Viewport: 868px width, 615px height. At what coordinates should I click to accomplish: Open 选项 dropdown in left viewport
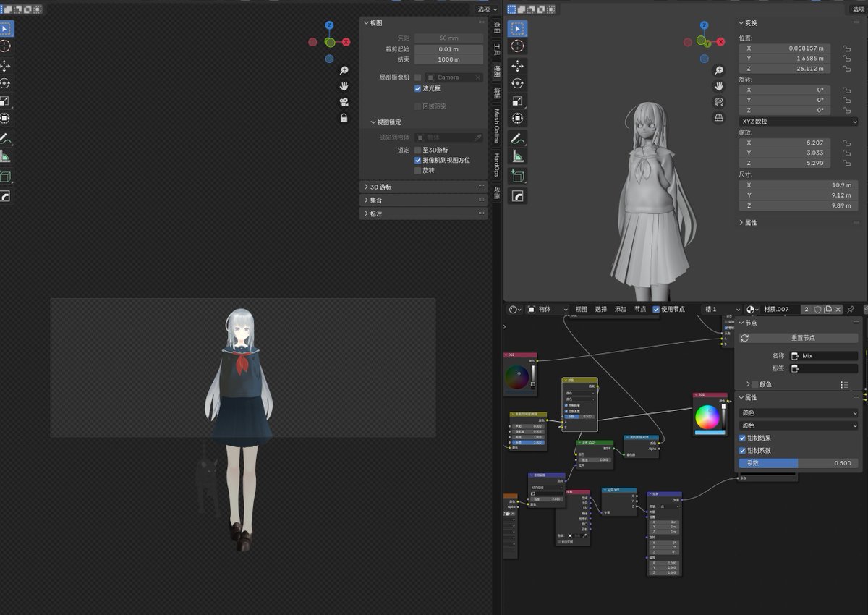point(488,9)
